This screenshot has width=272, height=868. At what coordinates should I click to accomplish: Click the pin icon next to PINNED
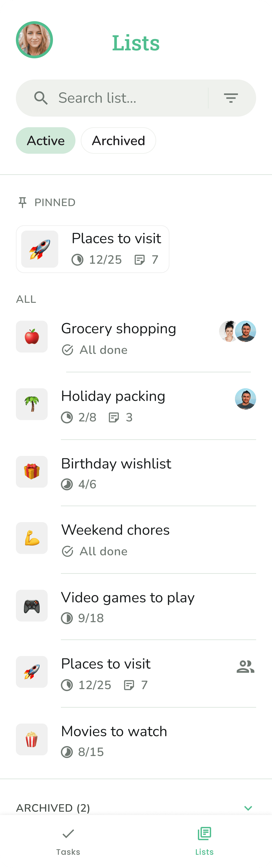(22, 202)
